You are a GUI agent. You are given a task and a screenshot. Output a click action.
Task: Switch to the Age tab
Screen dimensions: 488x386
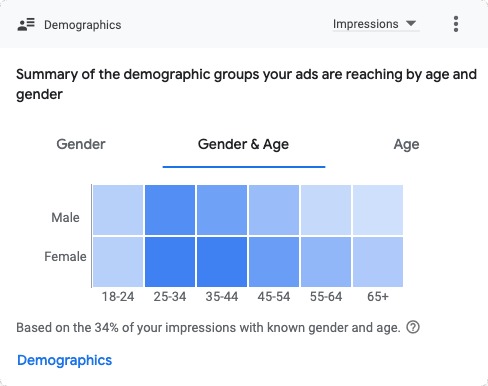406,145
